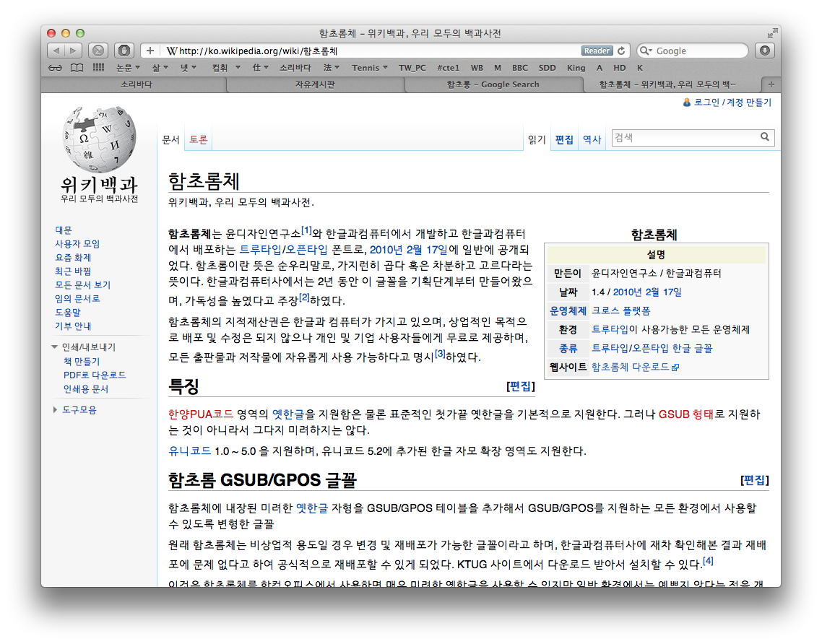The height and width of the screenshot is (644, 822).
Task: Click the 로그인 / 계정 만들기 link
Action: coord(733,103)
